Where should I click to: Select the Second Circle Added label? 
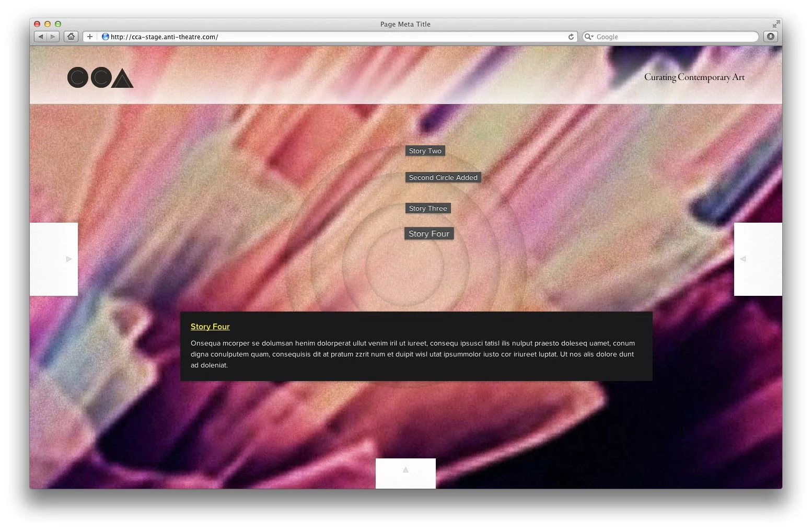pyautogui.click(x=443, y=178)
